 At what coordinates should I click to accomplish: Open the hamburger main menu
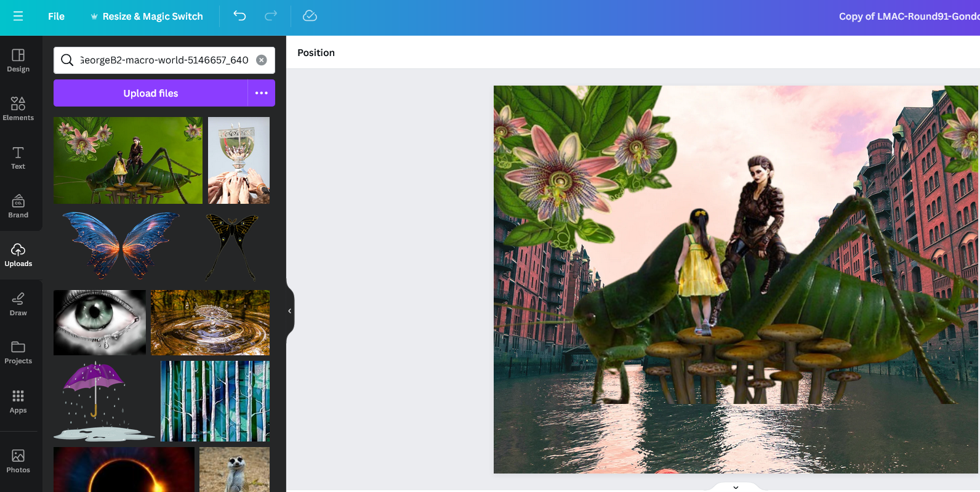coord(18,16)
